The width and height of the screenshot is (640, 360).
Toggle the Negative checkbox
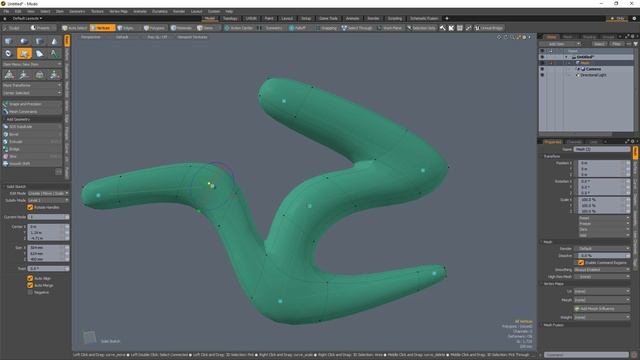click(30, 293)
